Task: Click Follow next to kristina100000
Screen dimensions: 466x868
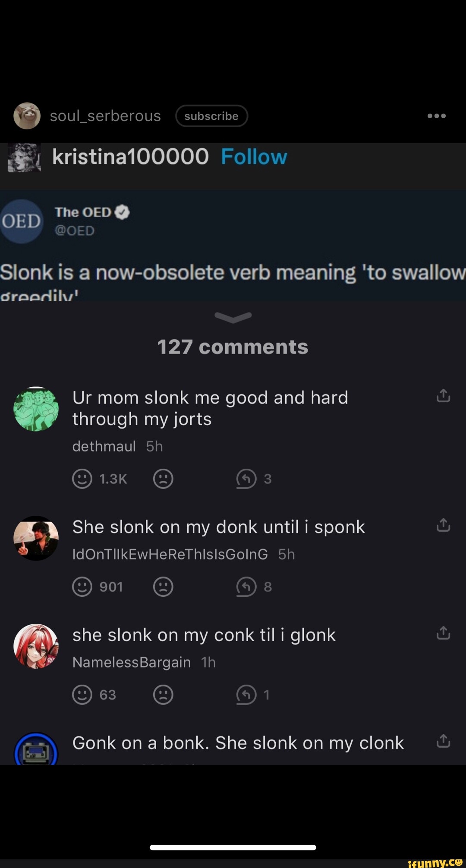Action: tap(254, 156)
